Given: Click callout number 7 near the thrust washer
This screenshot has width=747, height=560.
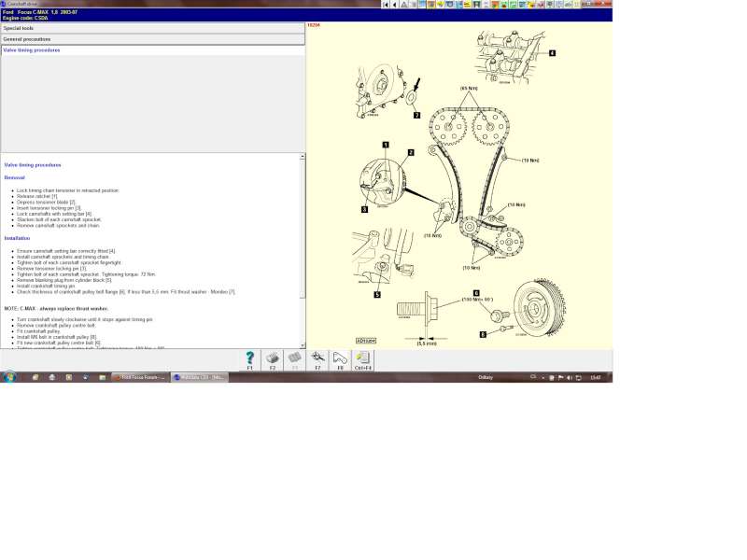Looking at the screenshot, I should point(416,116).
